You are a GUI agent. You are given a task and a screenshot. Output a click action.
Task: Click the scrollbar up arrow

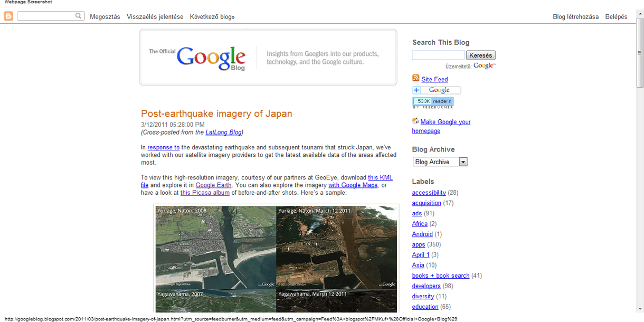point(640,13)
